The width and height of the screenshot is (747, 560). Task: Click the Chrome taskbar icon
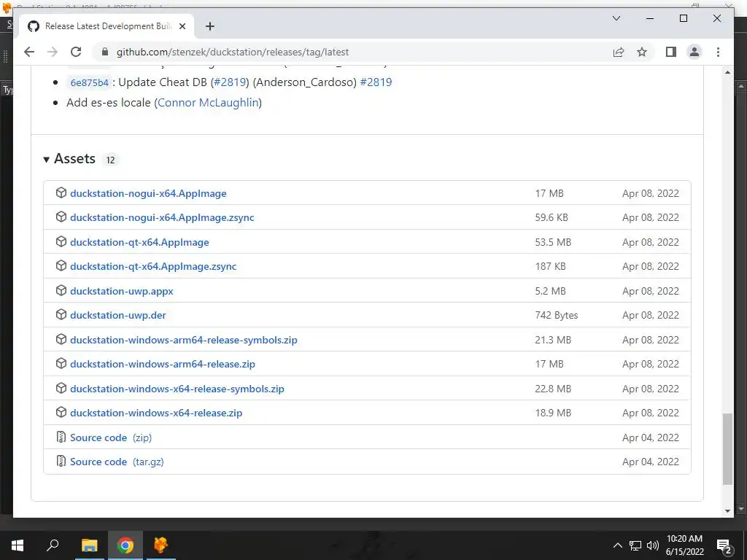(125, 545)
